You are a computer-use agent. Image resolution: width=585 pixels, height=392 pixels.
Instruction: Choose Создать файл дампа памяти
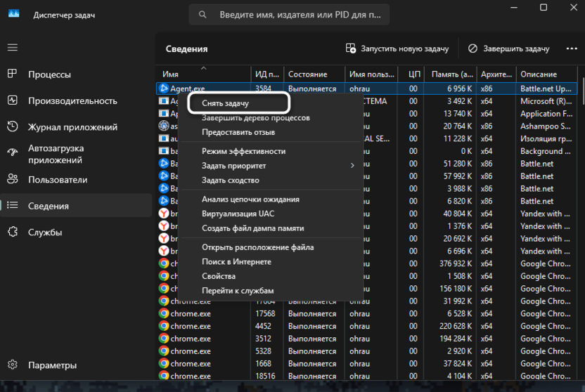252,228
